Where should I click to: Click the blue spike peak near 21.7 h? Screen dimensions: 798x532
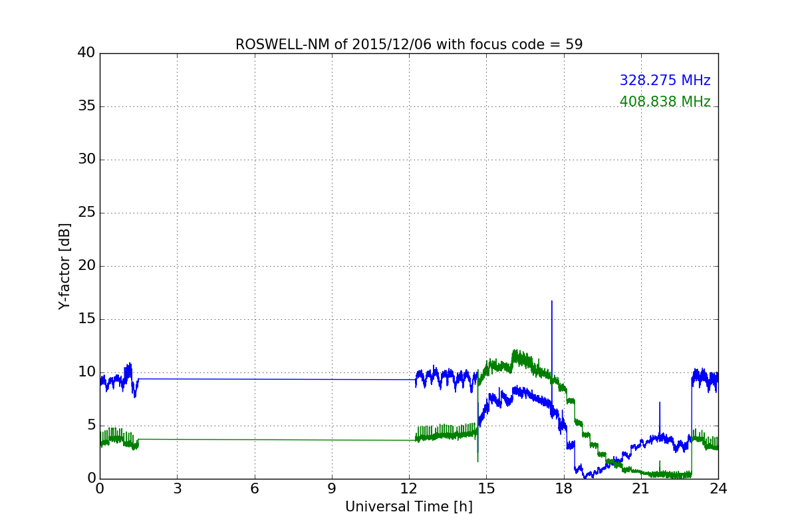(x=660, y=402)
